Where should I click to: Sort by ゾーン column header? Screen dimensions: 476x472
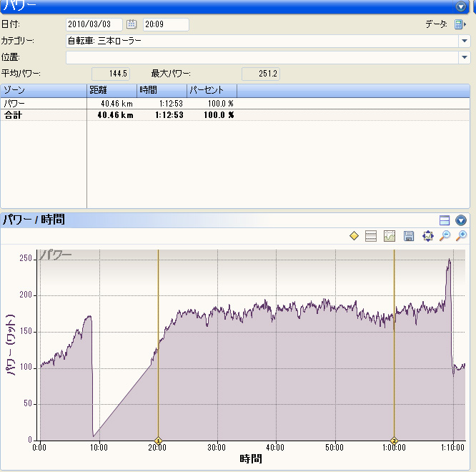pyautogui.click(x=44, y=91)
